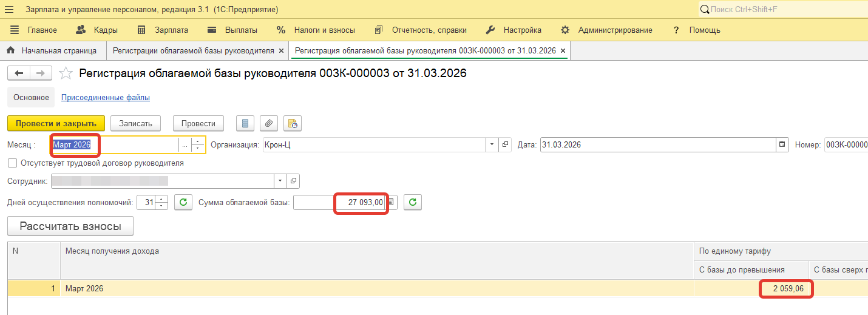Refresh days count with green arrow icon
Image resolution: width=868 pixels, height=315 pixels.
(x=183, y=202)
